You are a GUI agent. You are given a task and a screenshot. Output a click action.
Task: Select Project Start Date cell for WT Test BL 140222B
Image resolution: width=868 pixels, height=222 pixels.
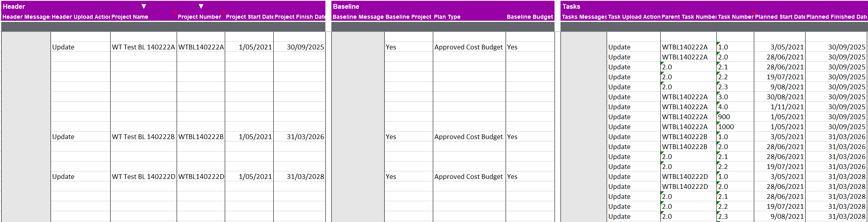[249, 137]
